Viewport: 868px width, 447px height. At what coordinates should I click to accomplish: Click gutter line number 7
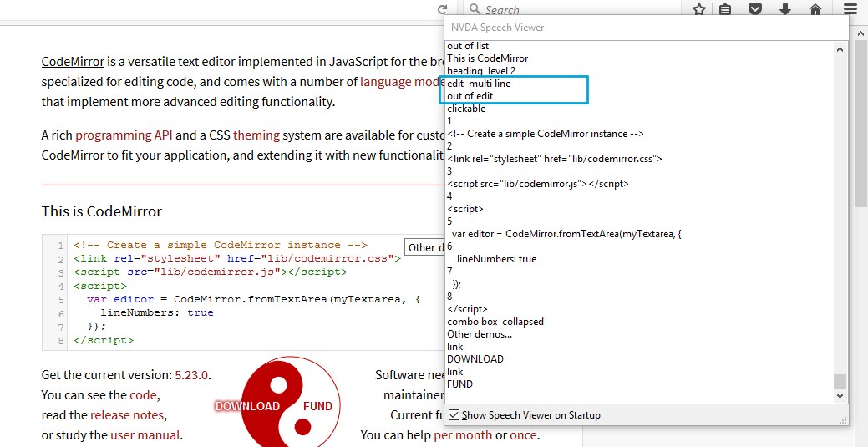(61, 328)
